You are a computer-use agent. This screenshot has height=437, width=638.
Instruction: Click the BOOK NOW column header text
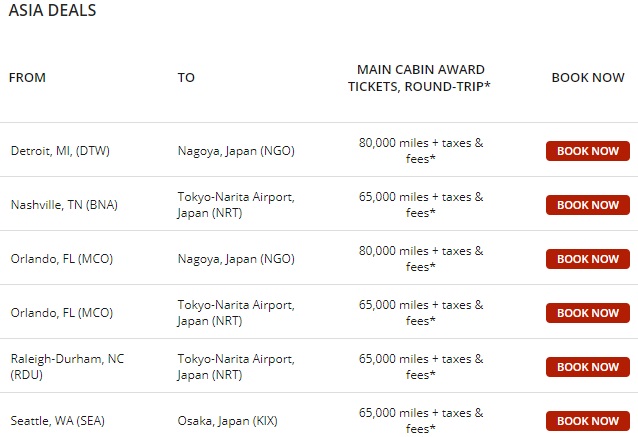click(x=588, y=78)
